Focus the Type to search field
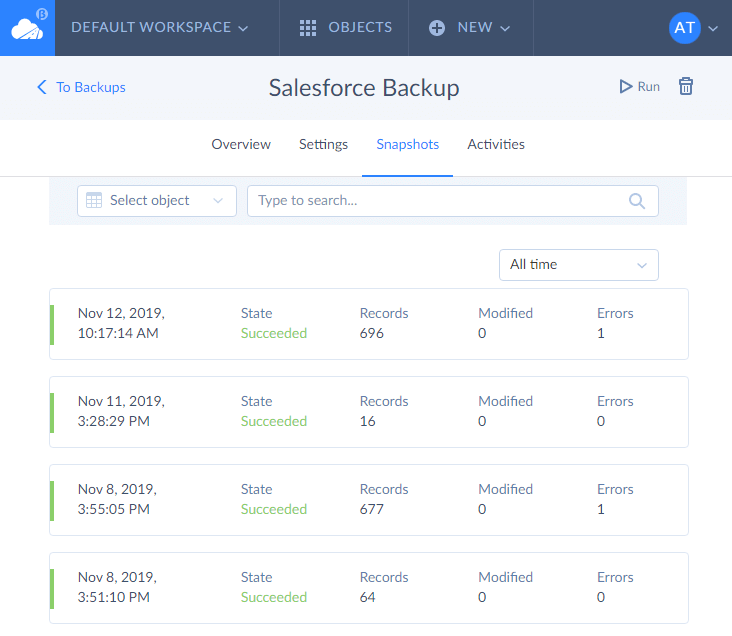The width and height of the screenshot is (732, 636). [453, 201]
